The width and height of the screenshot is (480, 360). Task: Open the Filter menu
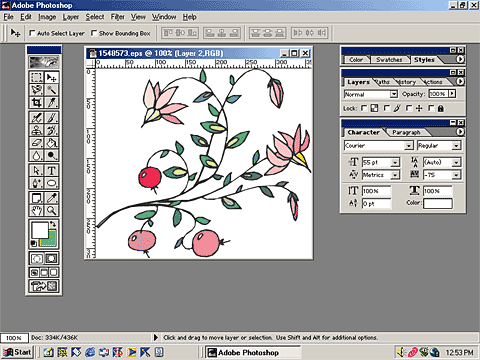[x=117, y=17]
